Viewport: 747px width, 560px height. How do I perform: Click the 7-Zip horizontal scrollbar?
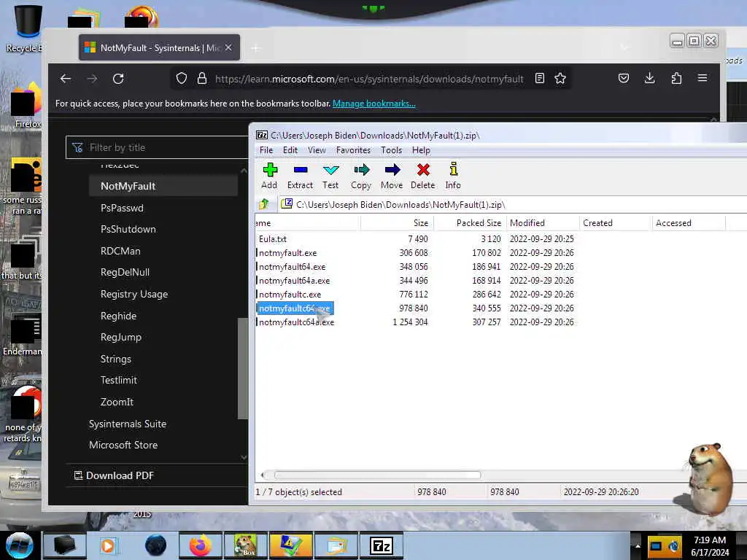pos(377,475)
